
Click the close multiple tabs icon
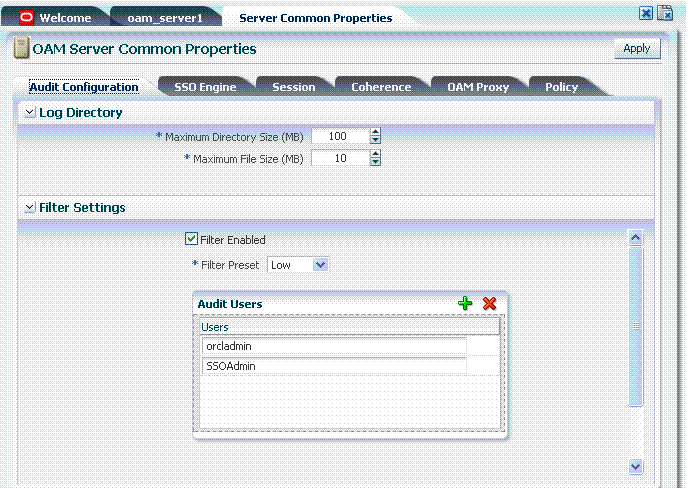coord(665,13)
